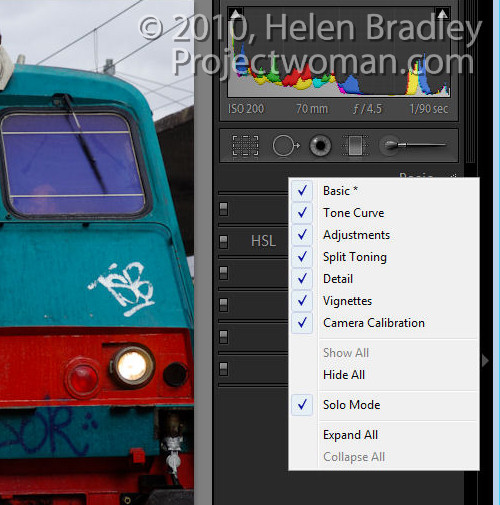
Task: Choose Hide All from context menu
Action: click(x=384, y=375)
